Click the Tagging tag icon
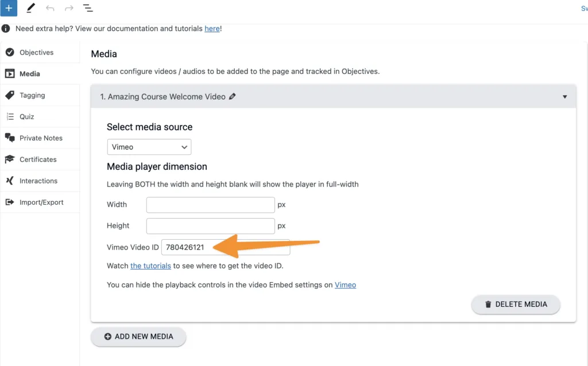 pyautogui.click(x=10, y=95)
